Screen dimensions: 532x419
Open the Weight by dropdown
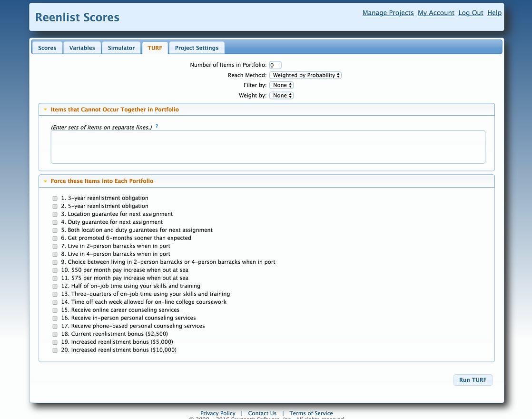tap(281, 95)
